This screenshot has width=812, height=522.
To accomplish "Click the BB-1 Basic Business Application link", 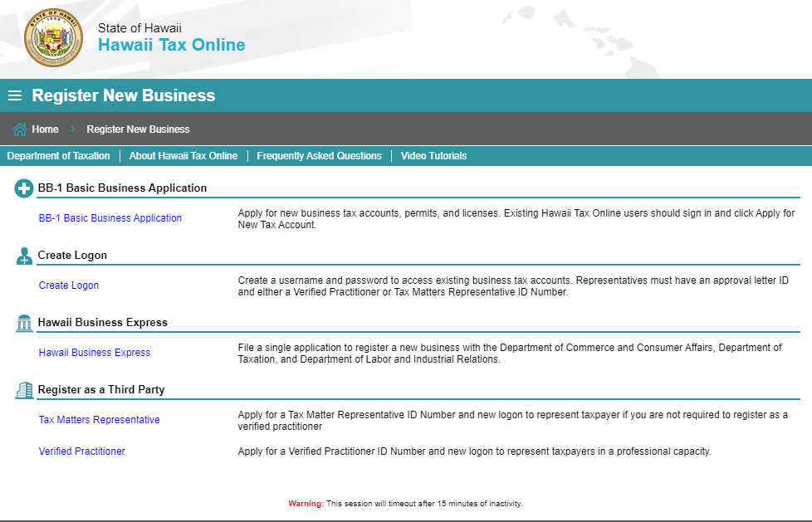I will point(110,217).
